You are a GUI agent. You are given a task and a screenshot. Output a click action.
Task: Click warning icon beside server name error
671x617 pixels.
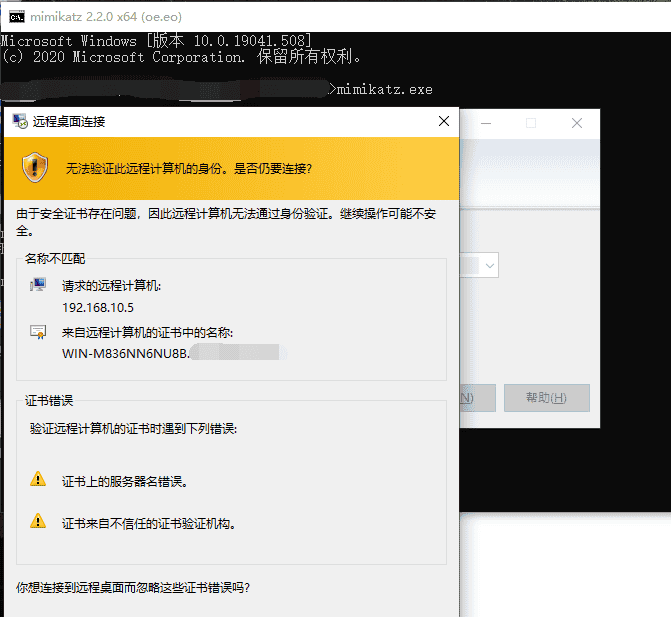coord(38,479)
